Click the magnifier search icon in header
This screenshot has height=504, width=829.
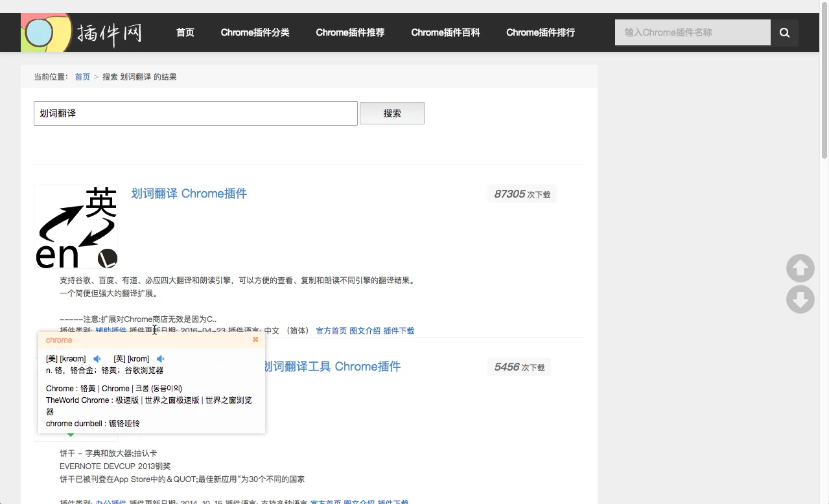[784, 32]
